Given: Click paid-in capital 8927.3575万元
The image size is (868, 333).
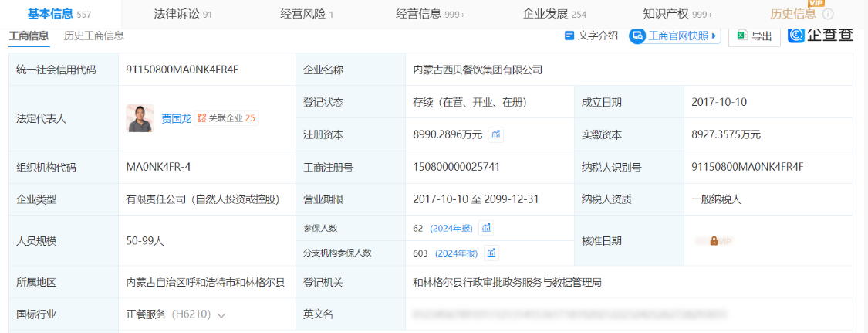Looking at the screenshot, I should tap(726, 134).
